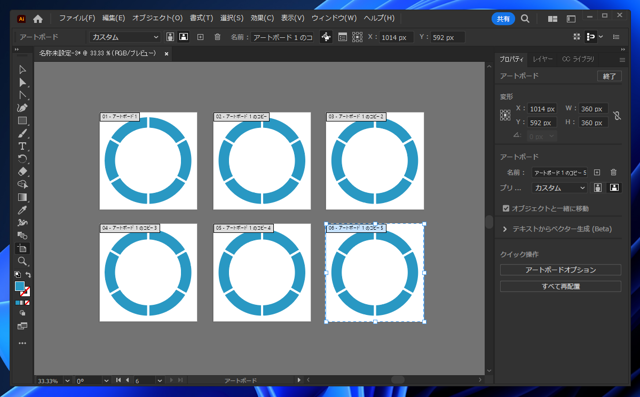Click the アートボードオプション button

[560, 270]
